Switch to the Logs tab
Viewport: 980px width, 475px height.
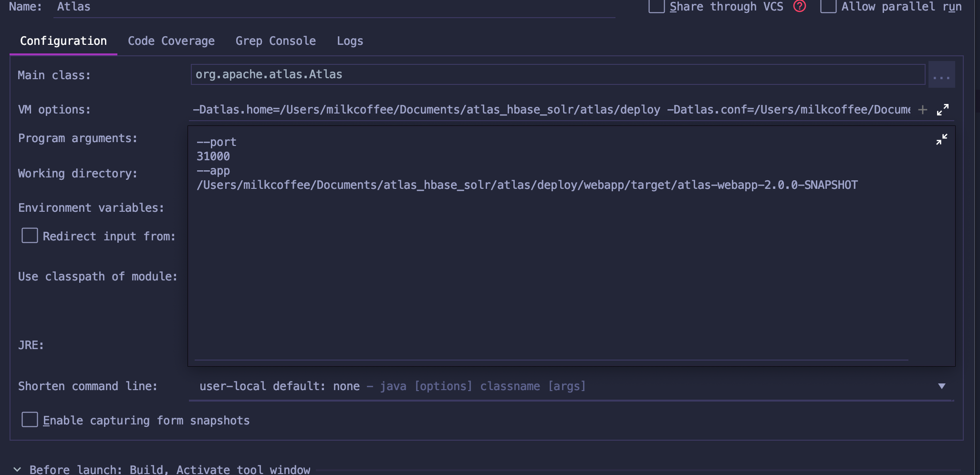(x=350, y=41)
